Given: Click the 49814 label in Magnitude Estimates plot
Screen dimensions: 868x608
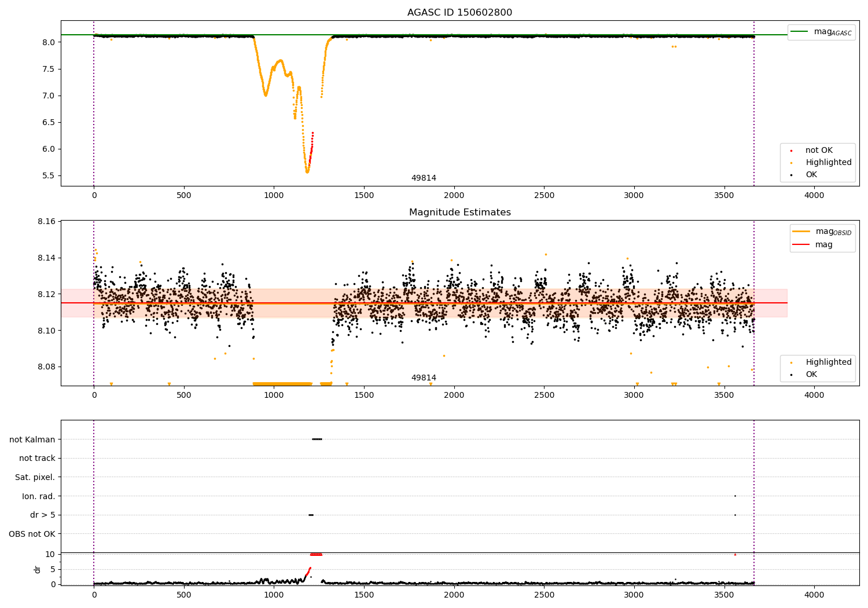Looking at the screenshot, I should click(424, 378).
